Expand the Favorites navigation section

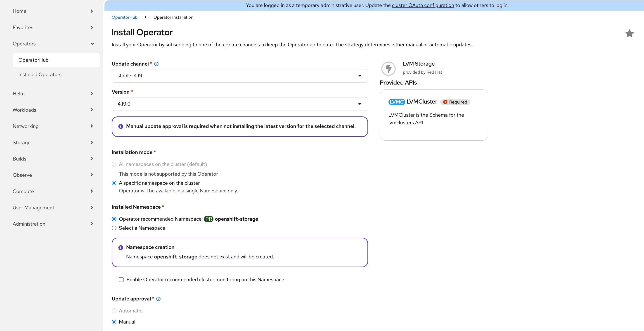[53, 27]
